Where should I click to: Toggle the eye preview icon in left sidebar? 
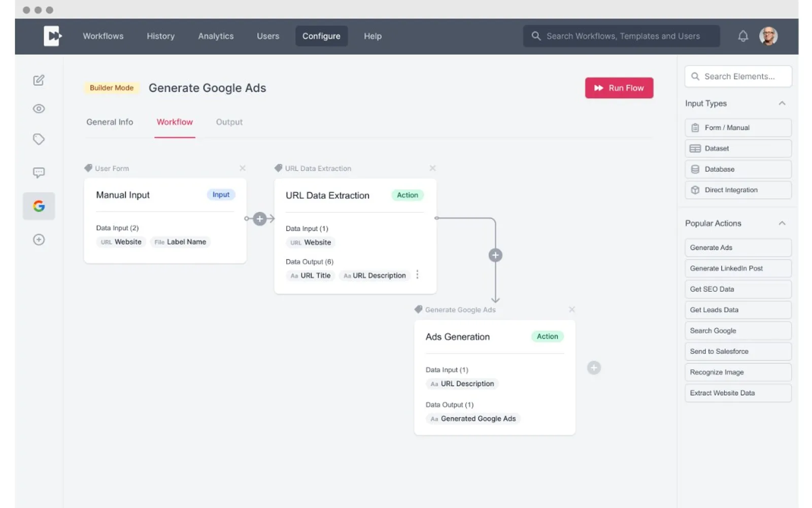pyautogui.click(x=39, y=109)
